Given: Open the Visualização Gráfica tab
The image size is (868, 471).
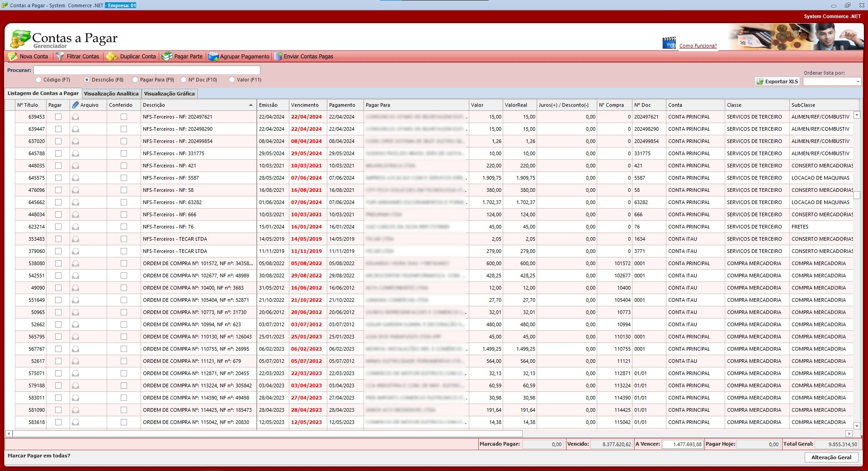Looking at the screenshot, I should coord(169,94).
